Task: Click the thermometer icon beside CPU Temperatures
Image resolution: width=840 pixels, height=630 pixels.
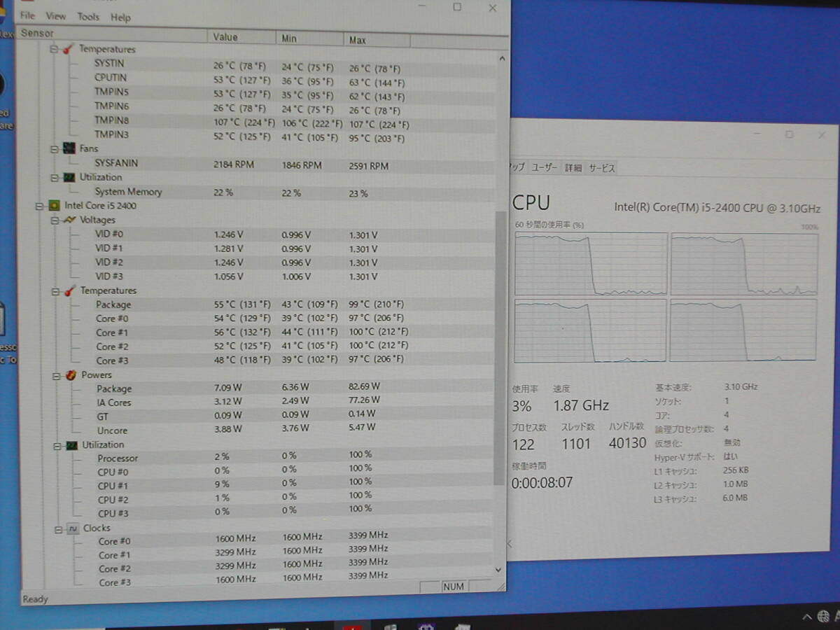Action: coord(70,290)
